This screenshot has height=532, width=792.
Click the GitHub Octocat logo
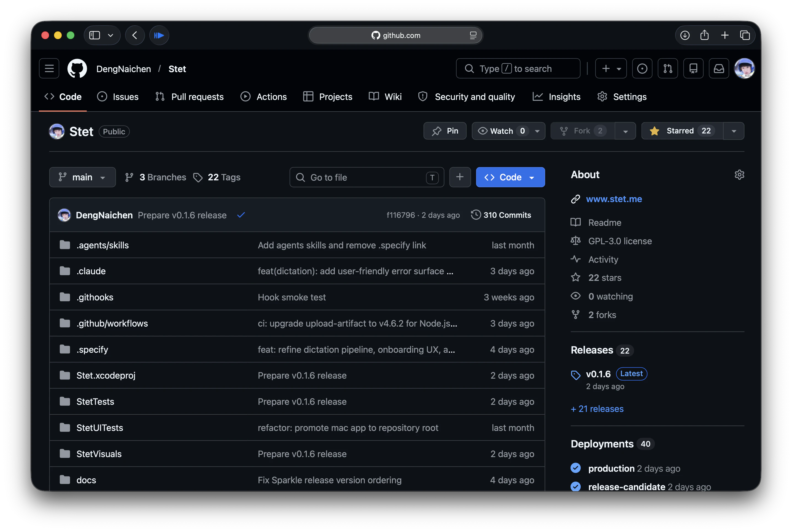coord(77,69)
